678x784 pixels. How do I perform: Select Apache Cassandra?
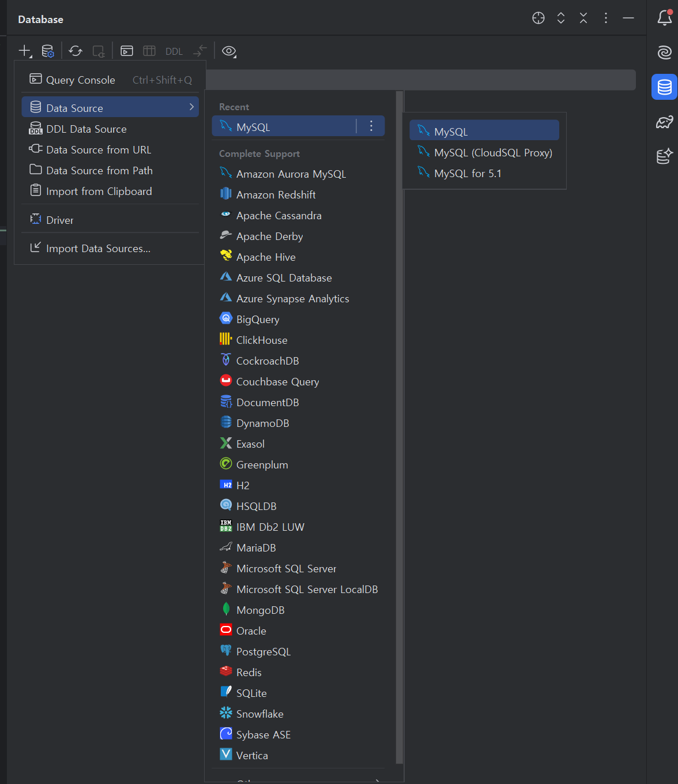[298, 215]
